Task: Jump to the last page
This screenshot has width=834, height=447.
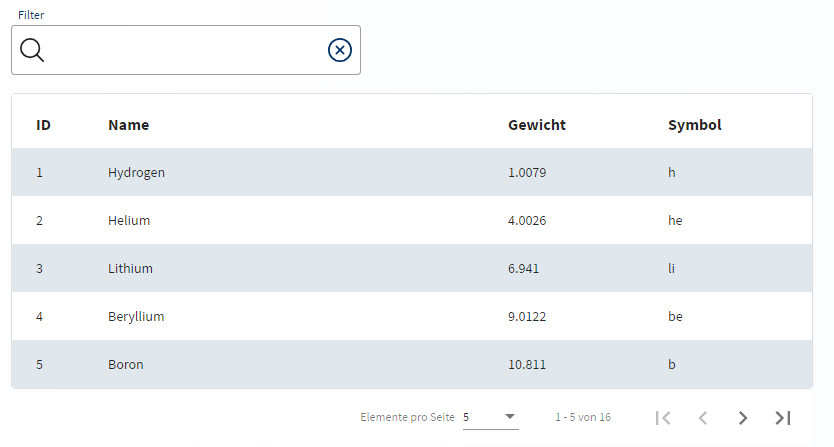Action: point(783,418)
